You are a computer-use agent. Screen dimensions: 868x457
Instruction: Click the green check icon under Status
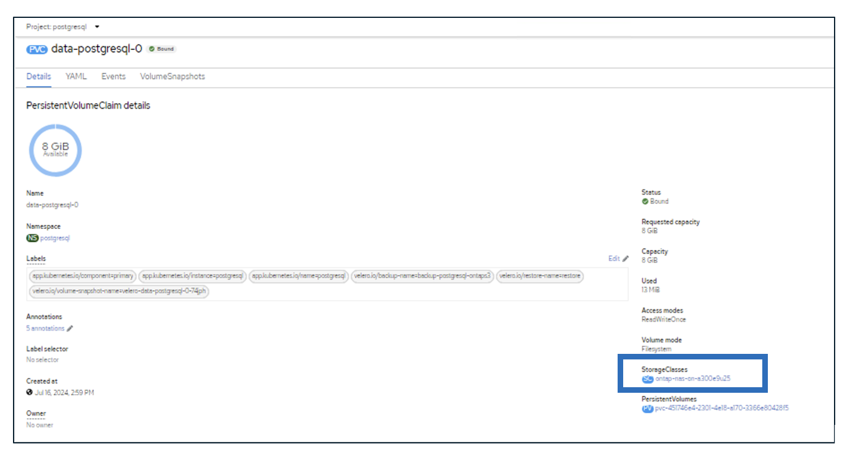tap(645, 201)
